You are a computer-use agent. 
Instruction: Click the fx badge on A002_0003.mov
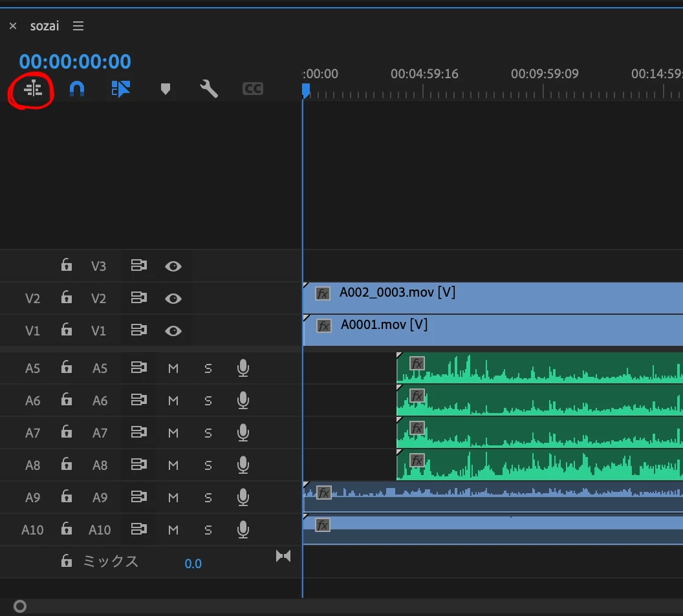pos(323,294)
